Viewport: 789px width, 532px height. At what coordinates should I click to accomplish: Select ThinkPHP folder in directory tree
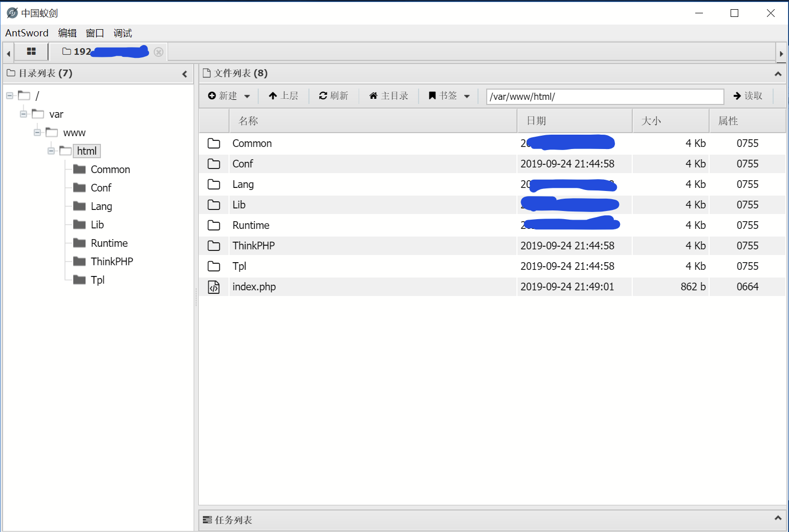pos(112,262)
